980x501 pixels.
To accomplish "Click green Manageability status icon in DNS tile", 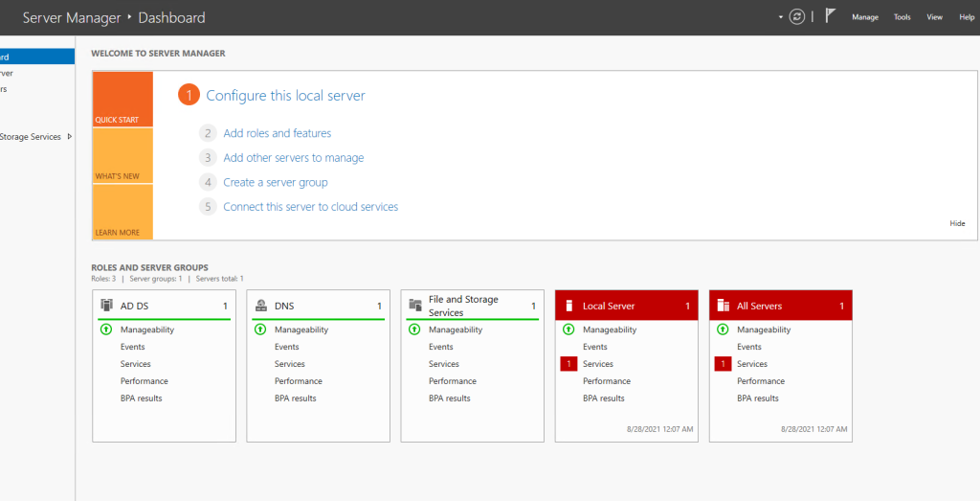I will coord(260,330).
